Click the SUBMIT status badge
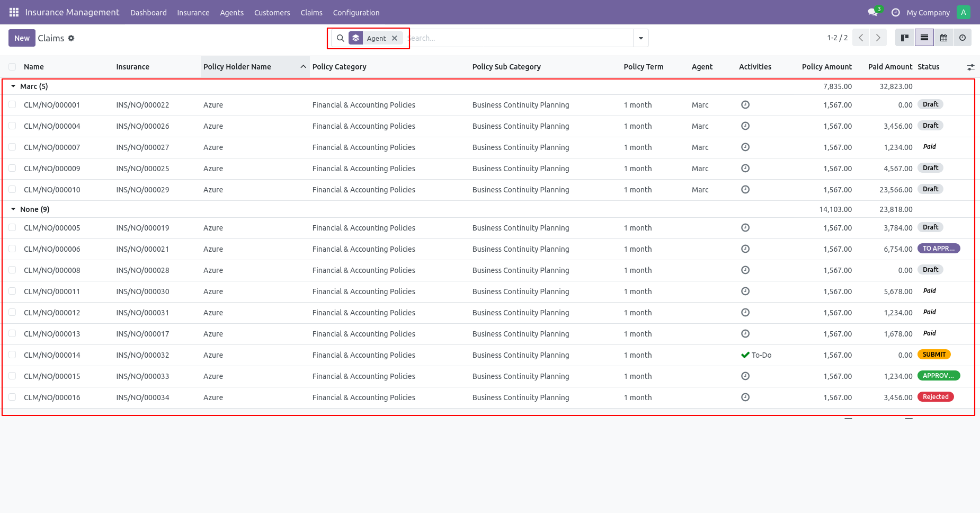Image resolution: width=980 pixels, height=513 pixels. tap(934, 355)
